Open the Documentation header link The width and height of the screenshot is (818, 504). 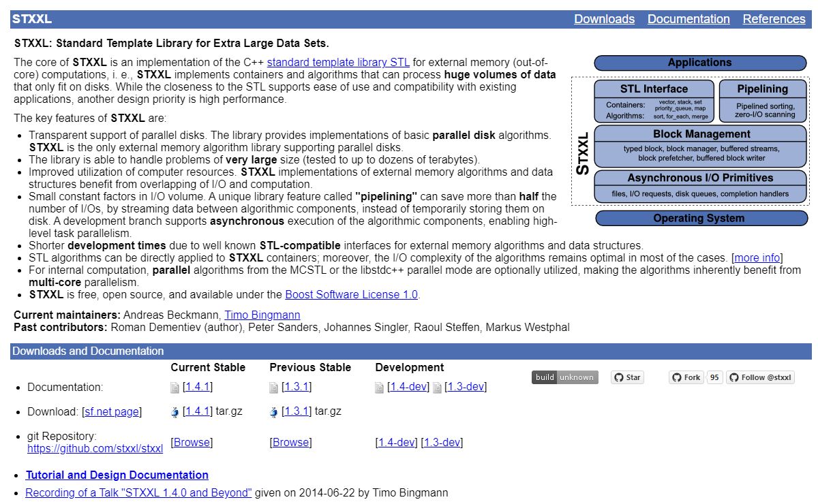pyautogui.click(x=688, y=19)
